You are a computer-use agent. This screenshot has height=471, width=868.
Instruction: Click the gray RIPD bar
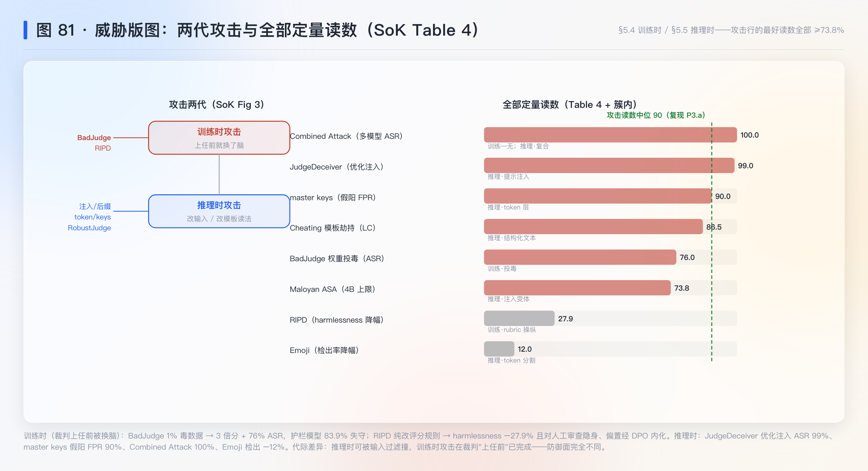click(519, 318)
